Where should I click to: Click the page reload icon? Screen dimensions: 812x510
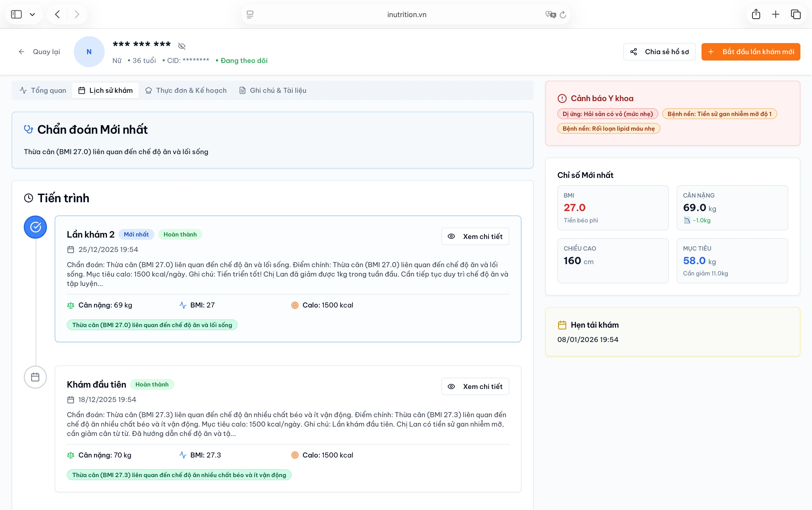tap(563, 14)
